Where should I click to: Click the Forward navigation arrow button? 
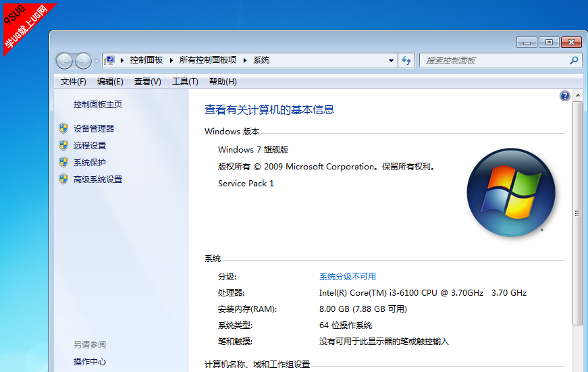(83, 61)
